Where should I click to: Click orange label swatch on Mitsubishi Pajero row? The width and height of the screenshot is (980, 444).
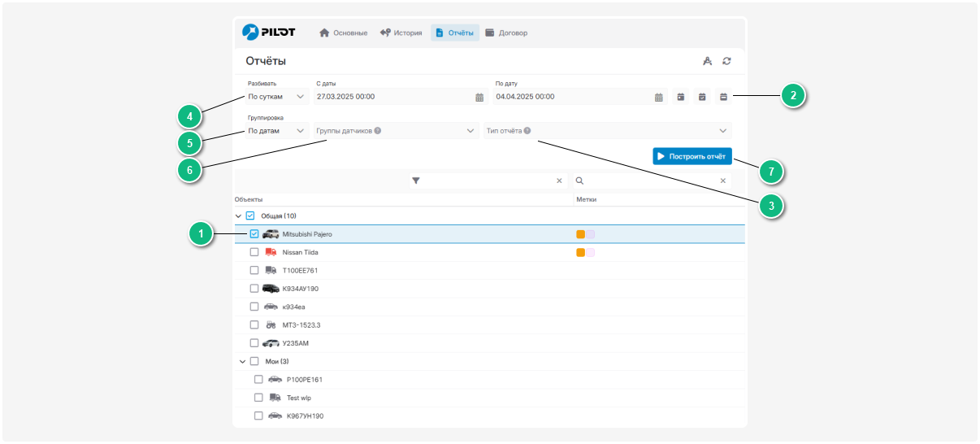[580, 234]
